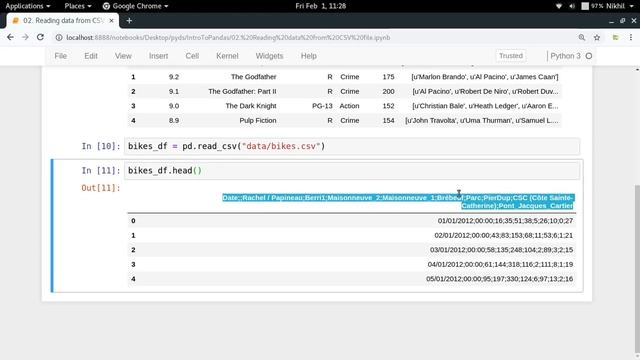
Task: Click row 2 value starting 03/01/2012
Action: pyautogui.click(x=501, y=250)
